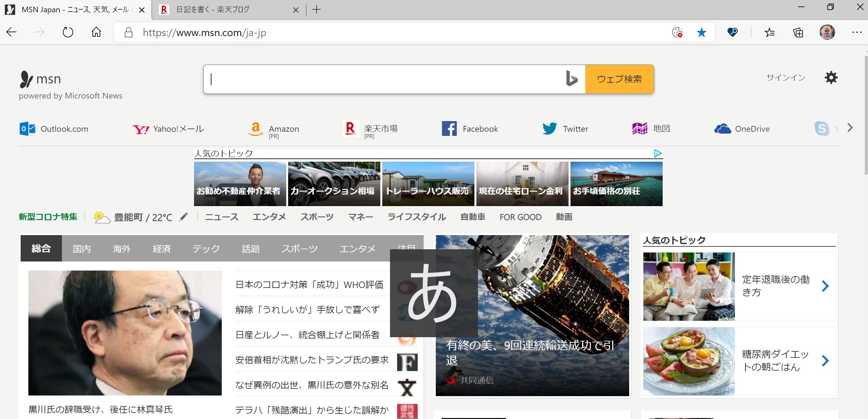
Task: Open the カーオークション相場 ad thumbnail
Action: tap(334, 184)
